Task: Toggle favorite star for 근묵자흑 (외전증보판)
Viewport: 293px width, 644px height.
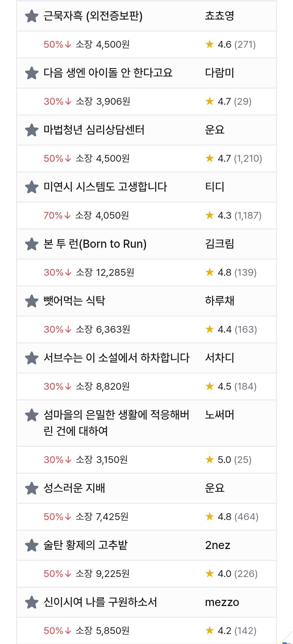Action: tap(32, 16)
